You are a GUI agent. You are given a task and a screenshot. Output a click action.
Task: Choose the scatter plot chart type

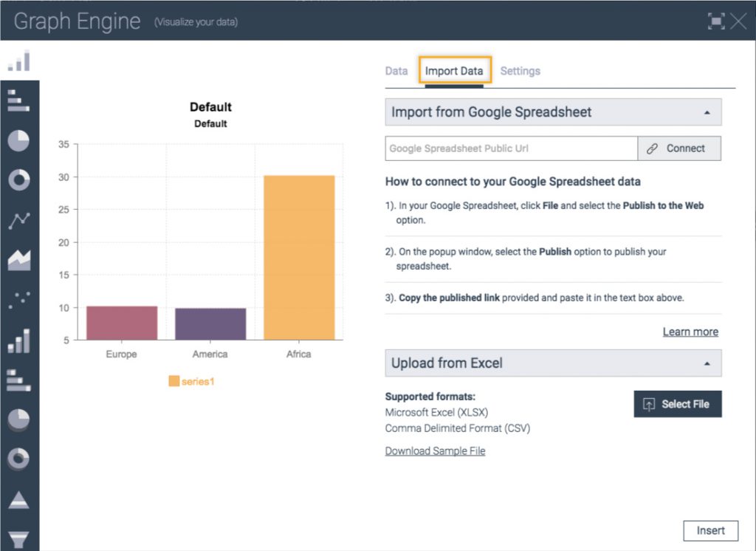(19, 298)
